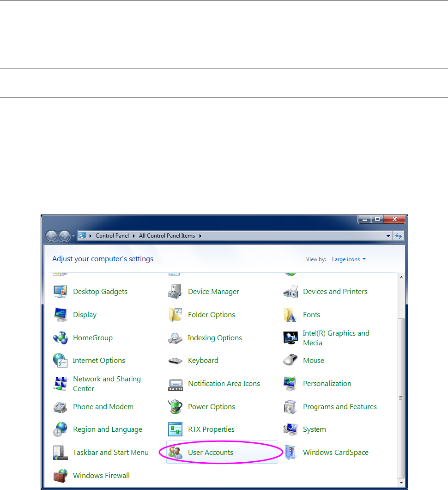Click the scrollbar down arrow
Viewport: 448px width, 490px height.
(401, 483)
